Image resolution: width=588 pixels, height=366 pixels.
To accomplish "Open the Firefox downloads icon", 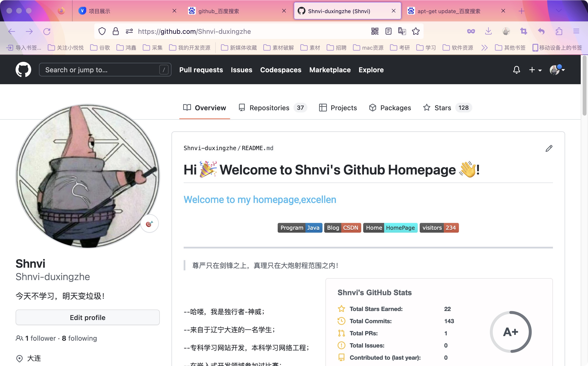I will point(488,31).
